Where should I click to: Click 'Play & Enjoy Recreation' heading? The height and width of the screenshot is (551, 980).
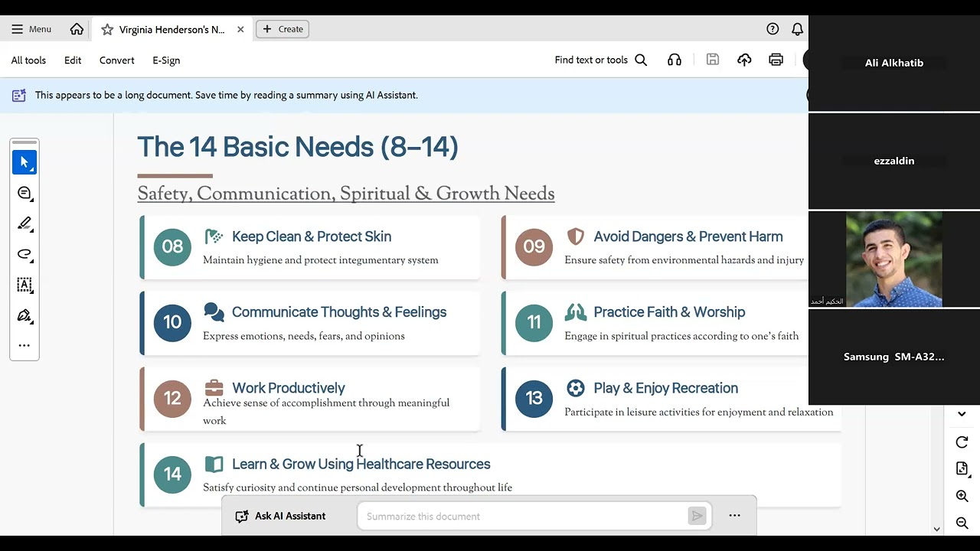tap(666, 388)
